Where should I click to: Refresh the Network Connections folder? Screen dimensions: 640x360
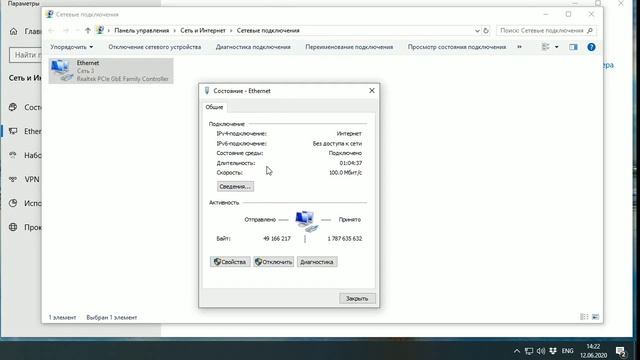click(486, 31)
